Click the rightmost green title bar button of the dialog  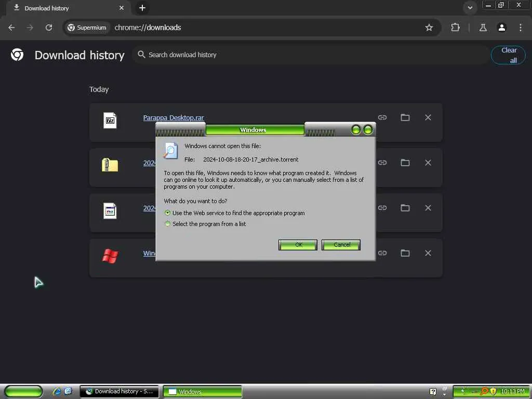click(x=368, y=129)
